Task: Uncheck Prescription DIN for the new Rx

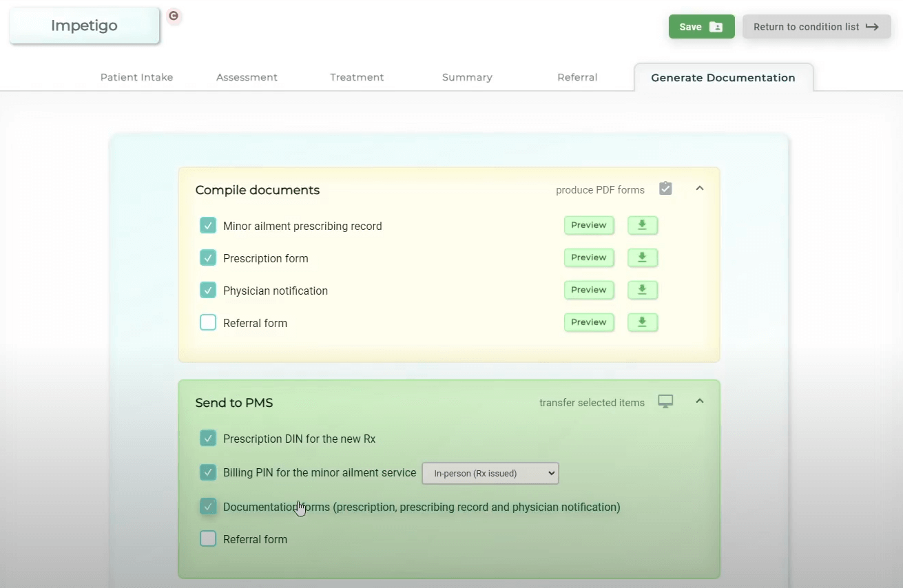Action: [x=208, y=439]
